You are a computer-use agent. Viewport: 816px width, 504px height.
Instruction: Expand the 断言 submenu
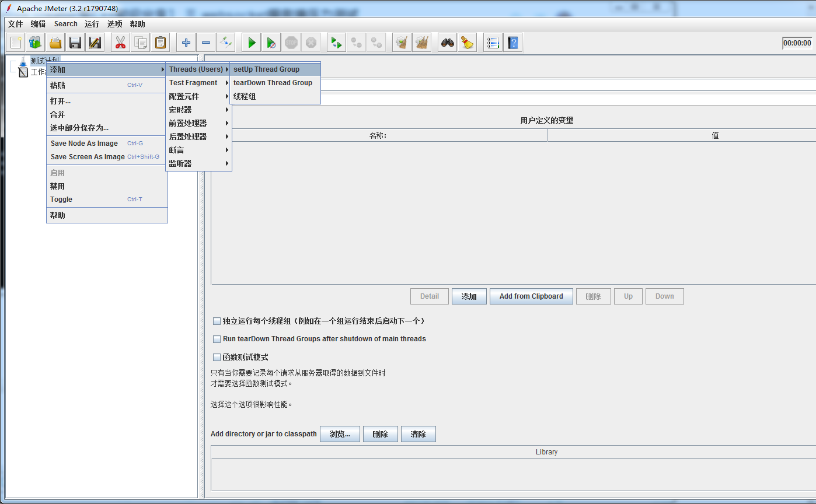pos(198,150)
